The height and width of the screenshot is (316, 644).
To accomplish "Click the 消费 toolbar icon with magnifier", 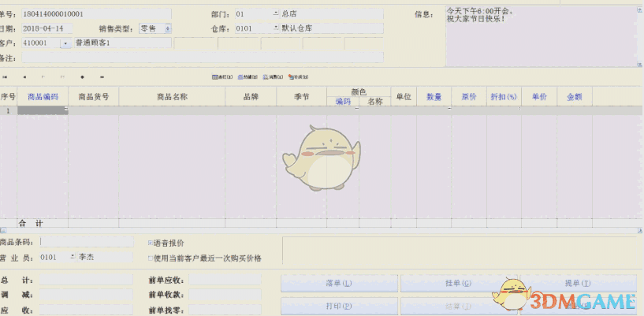I will [x=273, y=76].
